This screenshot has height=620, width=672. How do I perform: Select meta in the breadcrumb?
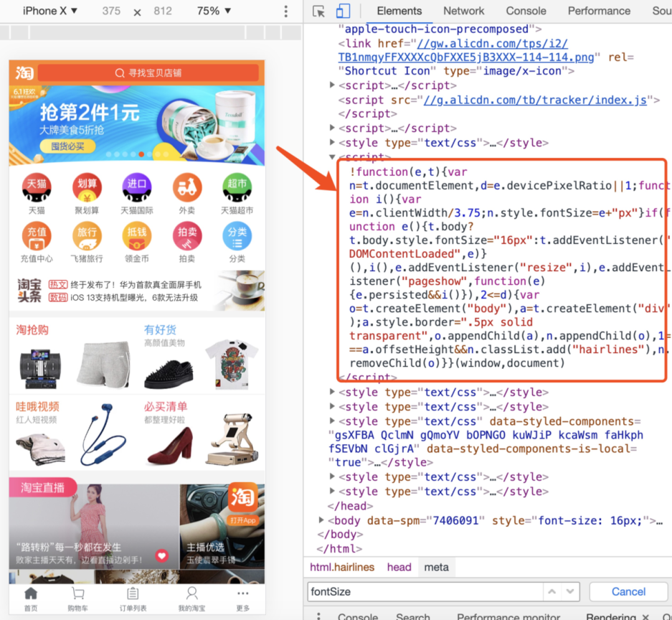click(436, 568)
